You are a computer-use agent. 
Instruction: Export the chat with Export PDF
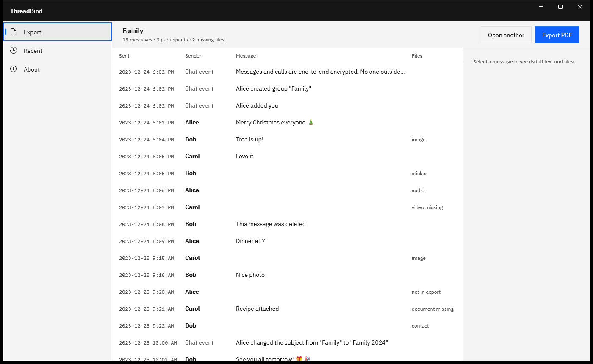(x=557, y=35)
